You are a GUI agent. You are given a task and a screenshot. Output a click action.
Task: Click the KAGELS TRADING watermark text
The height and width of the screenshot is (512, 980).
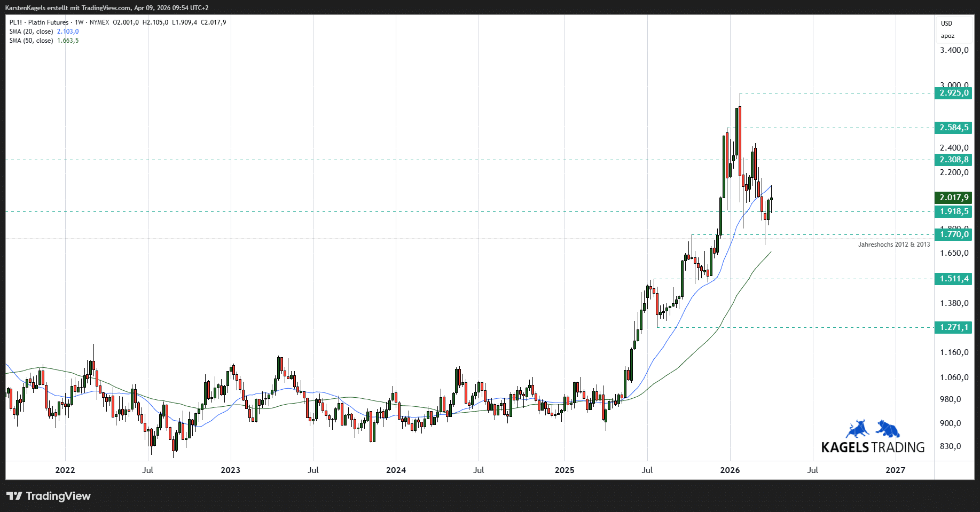[x=873, y=447]
